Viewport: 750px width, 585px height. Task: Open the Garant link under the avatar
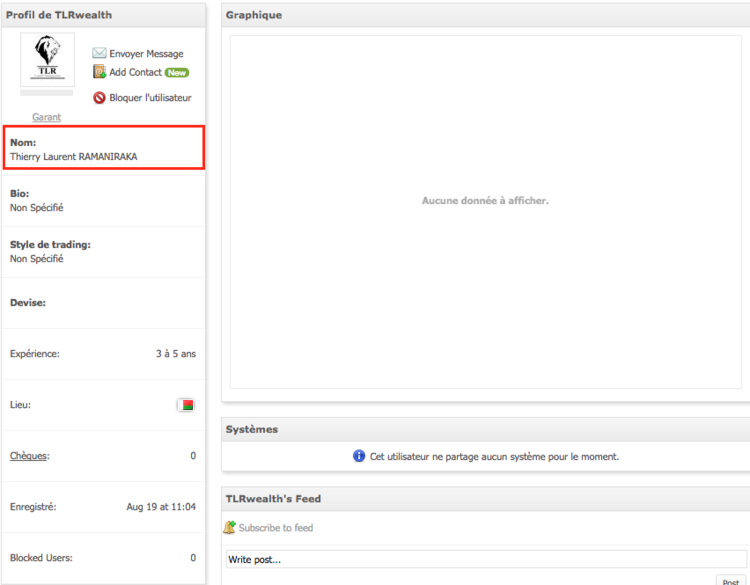[x=46, y=117]
